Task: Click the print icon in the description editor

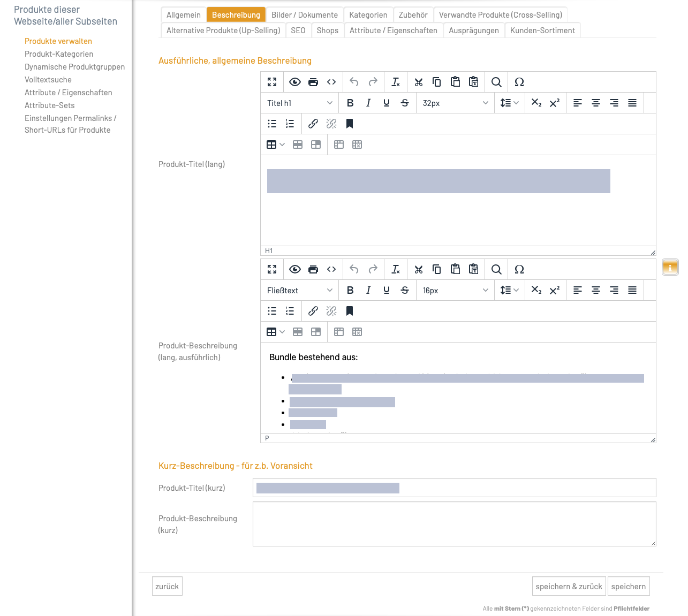Action: click(x=313, y=269)
